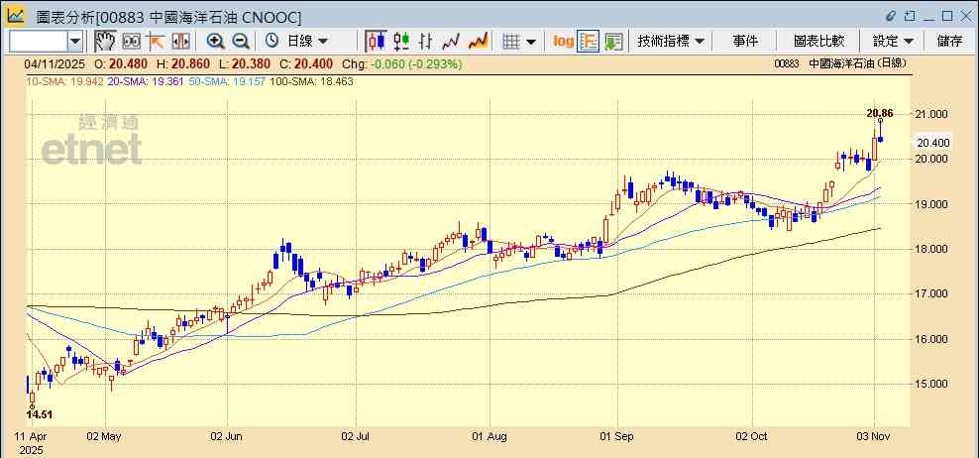Click the 事件 button
This screenshot has width=980, height=458.
pos(745,41)
